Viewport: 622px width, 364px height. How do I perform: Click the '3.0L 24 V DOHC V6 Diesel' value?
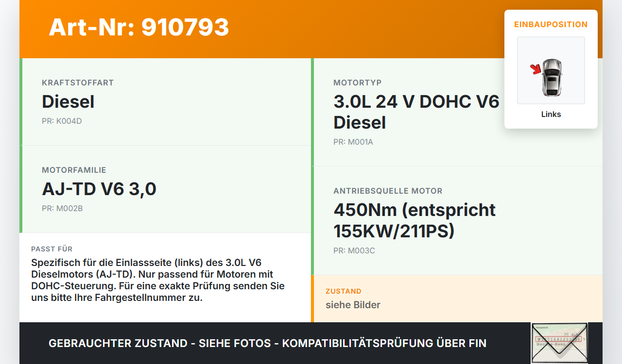click(416, 112)
